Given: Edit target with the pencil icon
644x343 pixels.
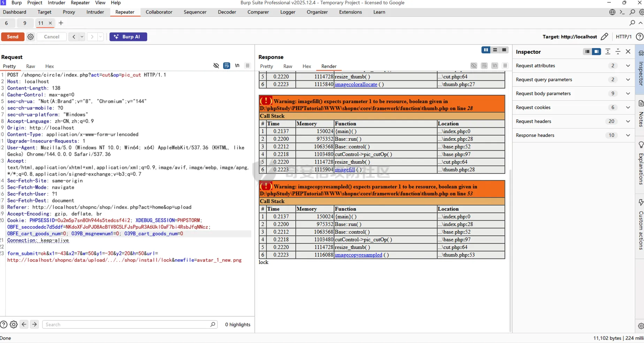Looking at the screenshot, I should click(x=604, y=37).
